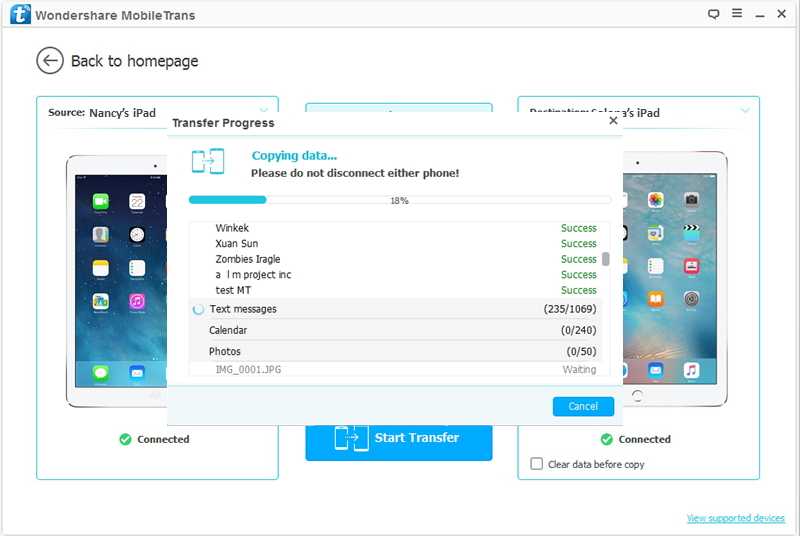The width and height of the screenshot is (800, 536).
Task: Click orange iBooks icon on destination iPad
Action: click(656, 299)
